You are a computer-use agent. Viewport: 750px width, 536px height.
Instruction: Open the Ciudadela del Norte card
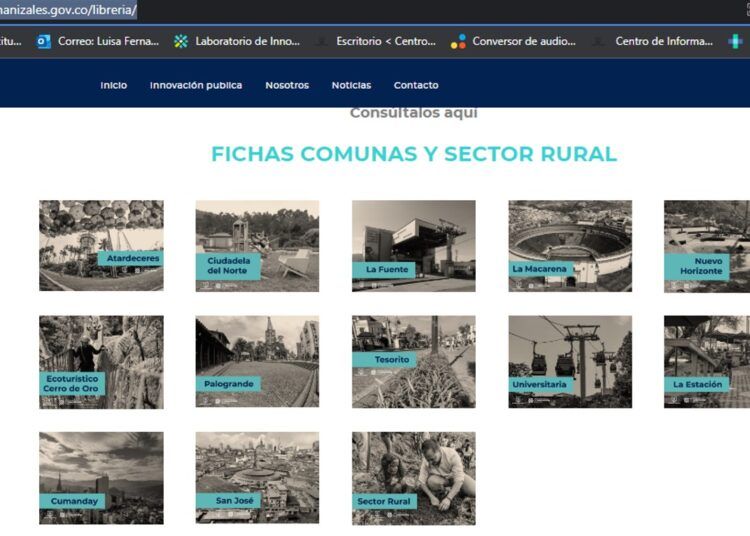(x=257, y=246)
